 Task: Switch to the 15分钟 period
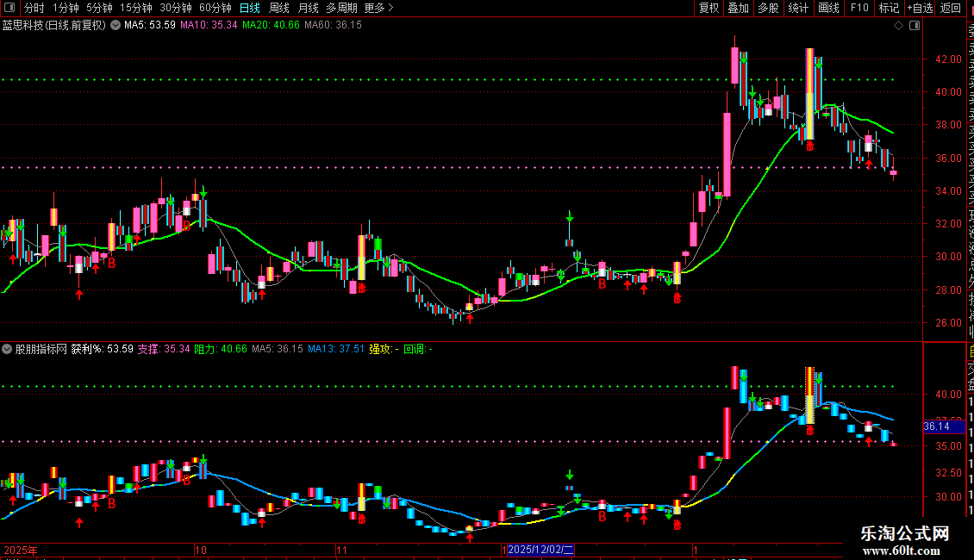coord(136,8)
